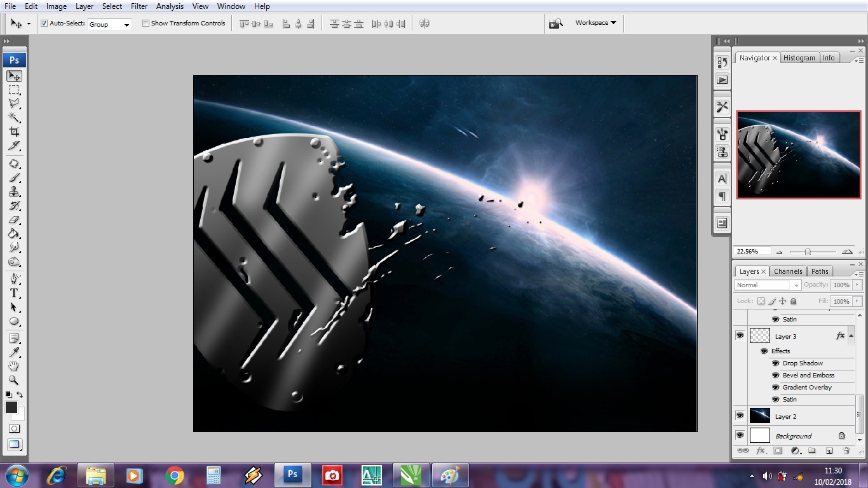Viewport: 868px width, 488px height.
Task: Click the Navigator zoom slider
Action: (x=808, y=252)
